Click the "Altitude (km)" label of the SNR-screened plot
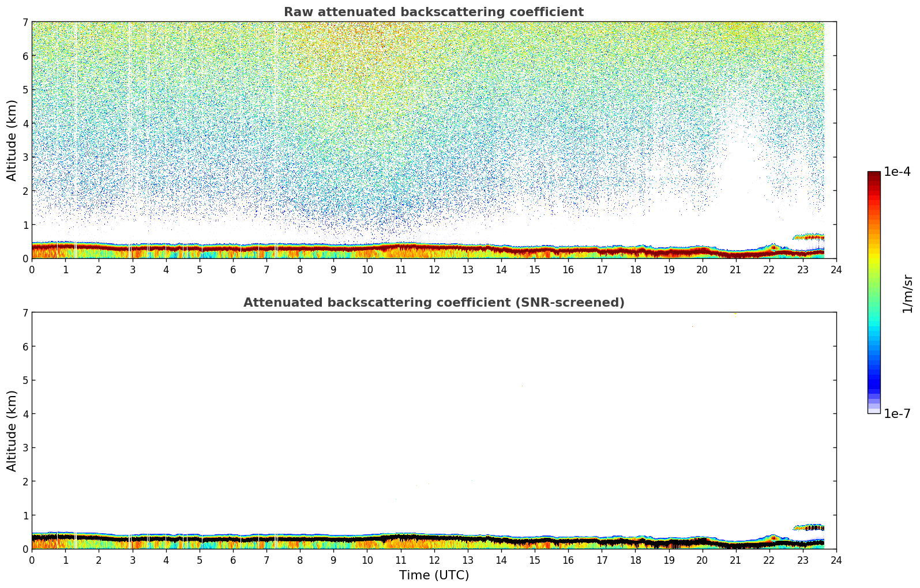The image size is (920, 588). pyautogui.click(x=12, y=431)
